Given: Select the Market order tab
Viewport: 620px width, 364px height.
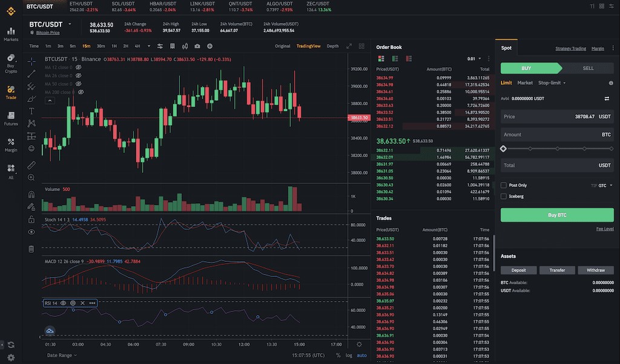Looking at the screenshot, I should tap(524, 83).
